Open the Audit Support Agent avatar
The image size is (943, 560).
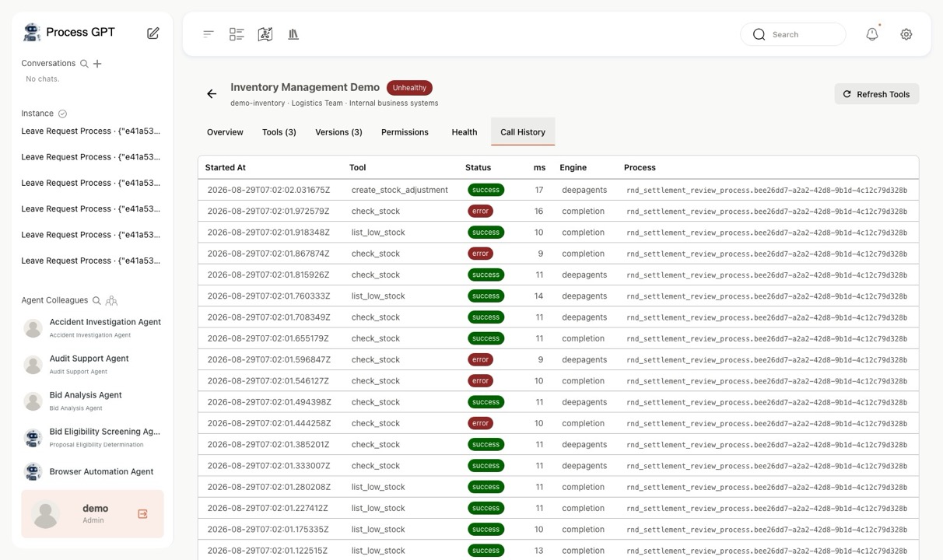33,365
